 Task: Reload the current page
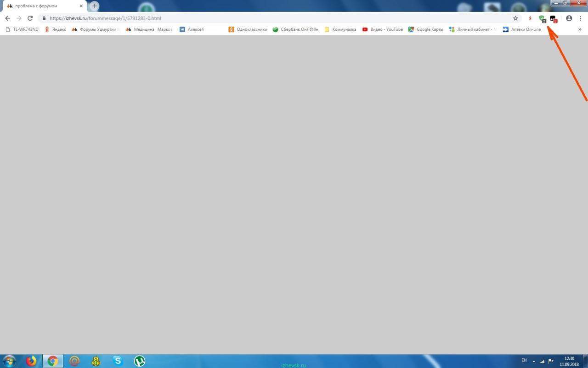30,18
